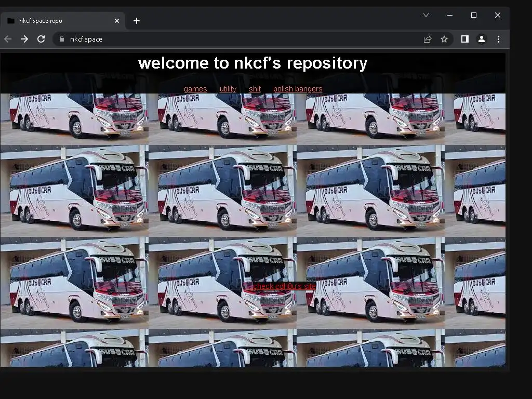
Task: Go forward using the forward arrow
Action: click(24, 39)
